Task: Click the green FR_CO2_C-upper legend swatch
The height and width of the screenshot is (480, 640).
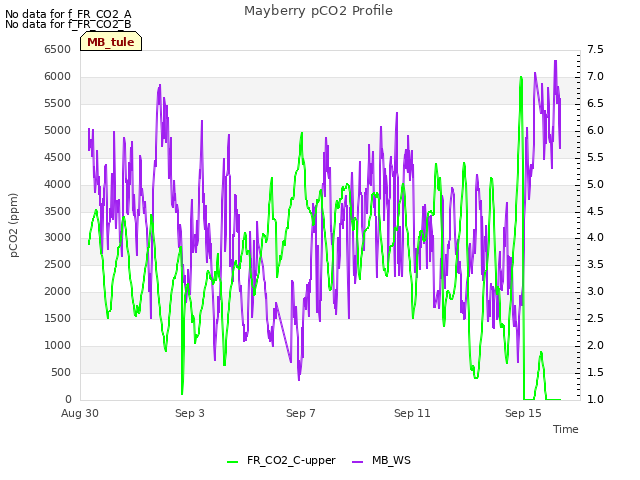Action: click(x=232, y=461)
